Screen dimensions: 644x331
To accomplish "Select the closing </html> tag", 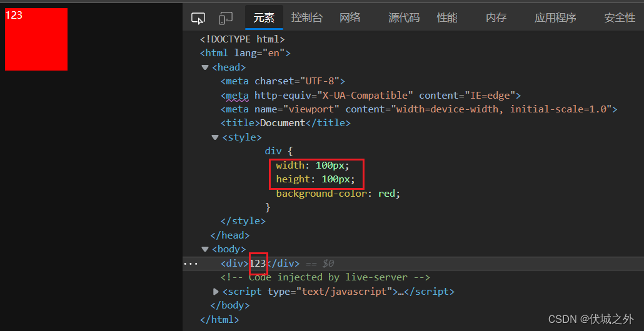I will coord(219,320).
